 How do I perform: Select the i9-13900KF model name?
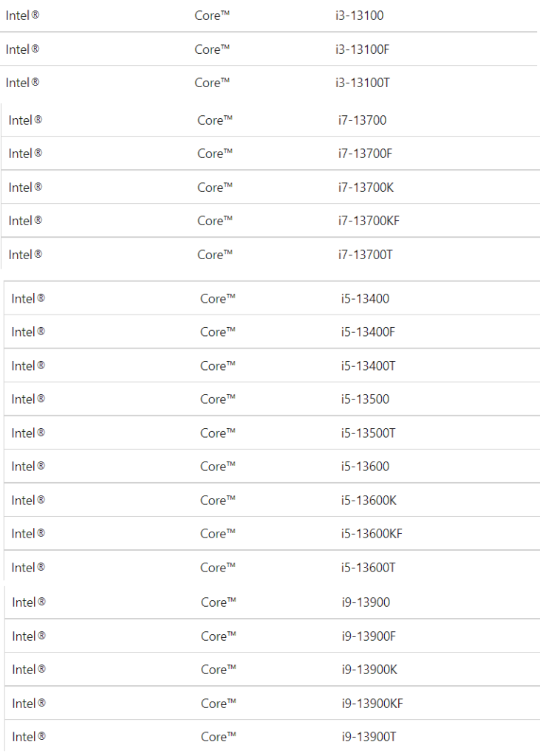372,704
